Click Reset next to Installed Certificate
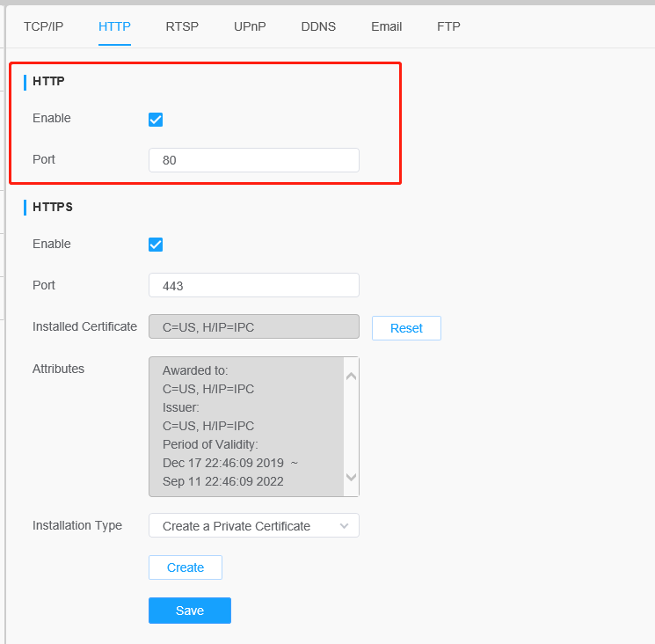Viewport: 655px width, 644px height. pos(406,328)
